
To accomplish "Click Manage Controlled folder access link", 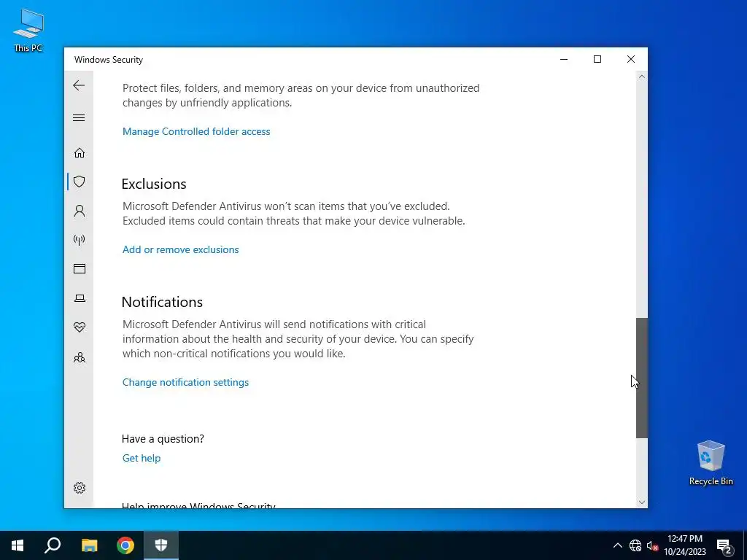I will [196, 131].
